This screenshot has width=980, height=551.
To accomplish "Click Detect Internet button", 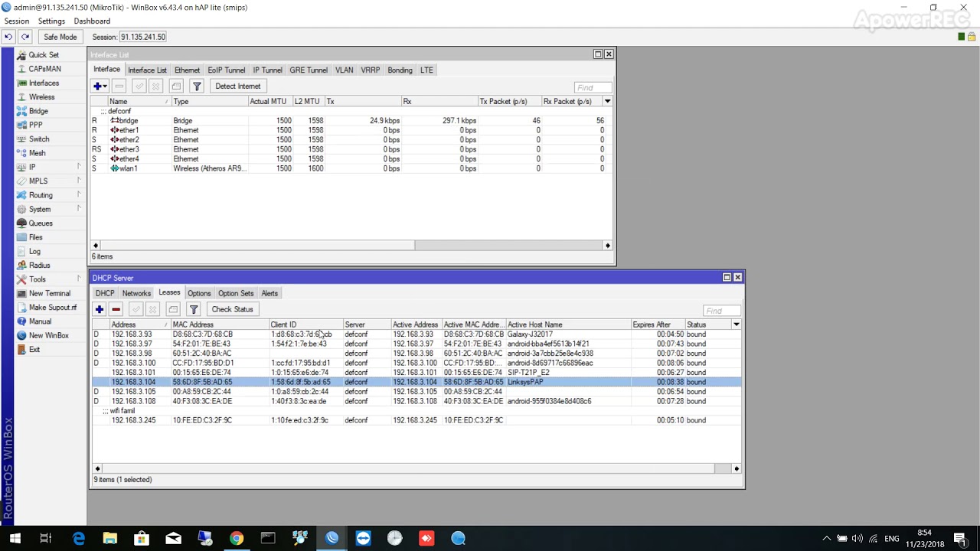I will click(x=237, y=86).
